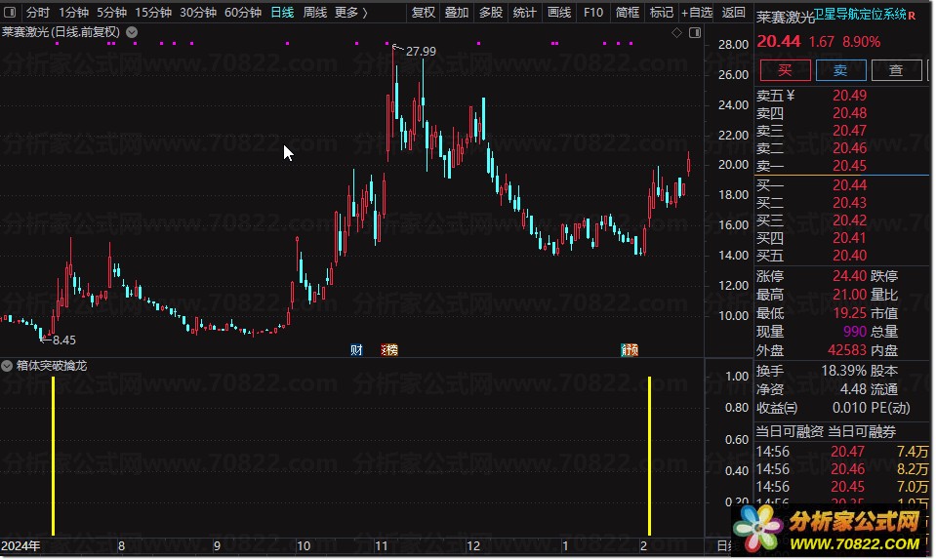Screen dimensions: 936x560
Task: Add stock to watchlist via +自选
Action: pyautogui.click(x=697, y=12)
